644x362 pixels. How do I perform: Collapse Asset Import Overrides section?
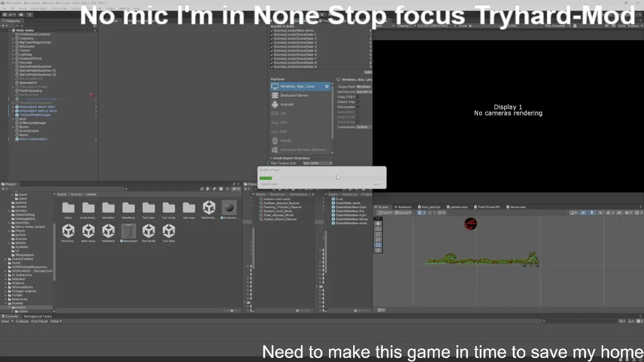coord(272,158)
